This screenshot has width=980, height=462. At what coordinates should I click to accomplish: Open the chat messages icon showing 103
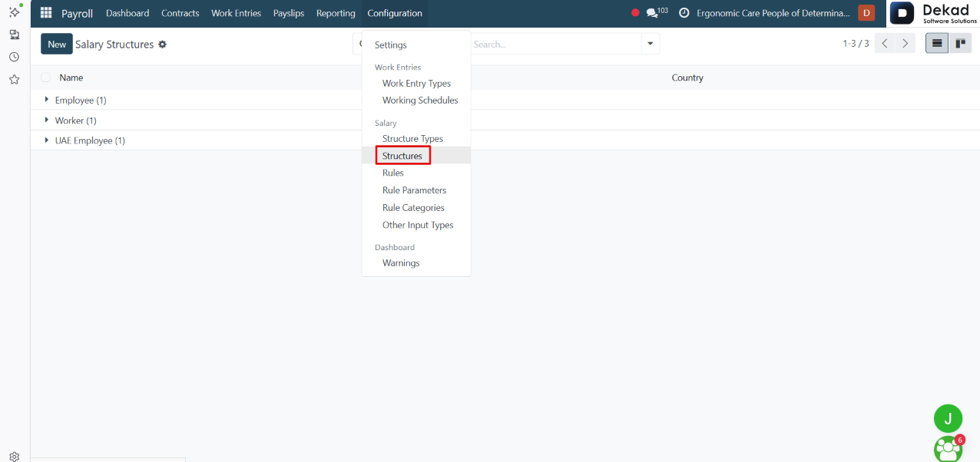pyautogui.click(x=657, y=13)
